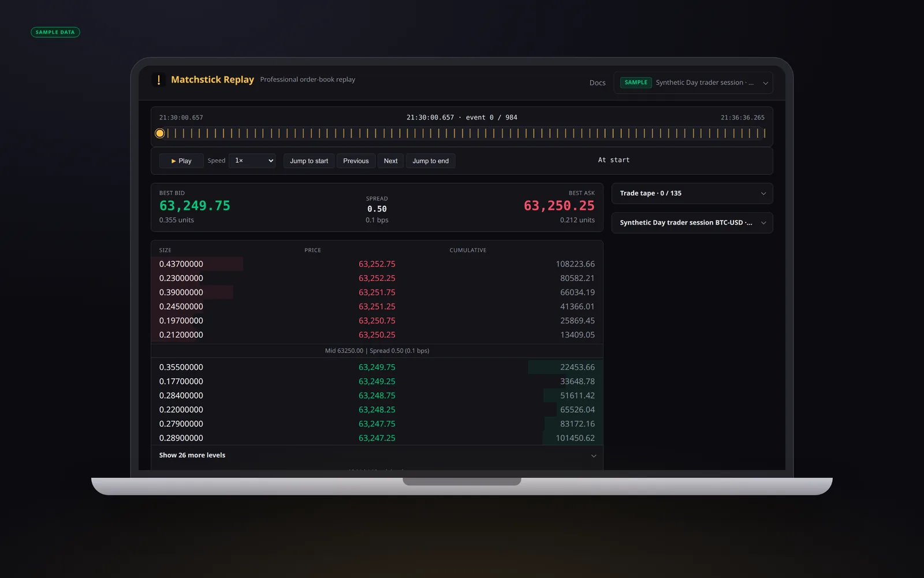Start playback with the Play button

[181, 161]
